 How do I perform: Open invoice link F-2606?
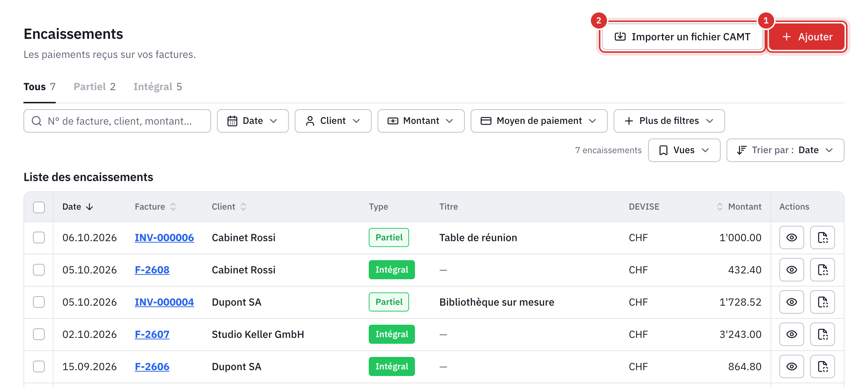152,366
